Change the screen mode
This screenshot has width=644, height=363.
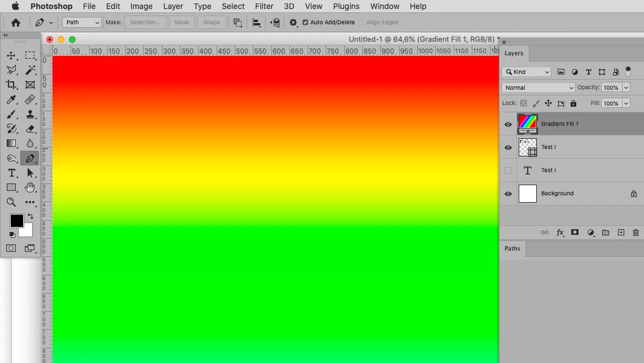point(29,248)
